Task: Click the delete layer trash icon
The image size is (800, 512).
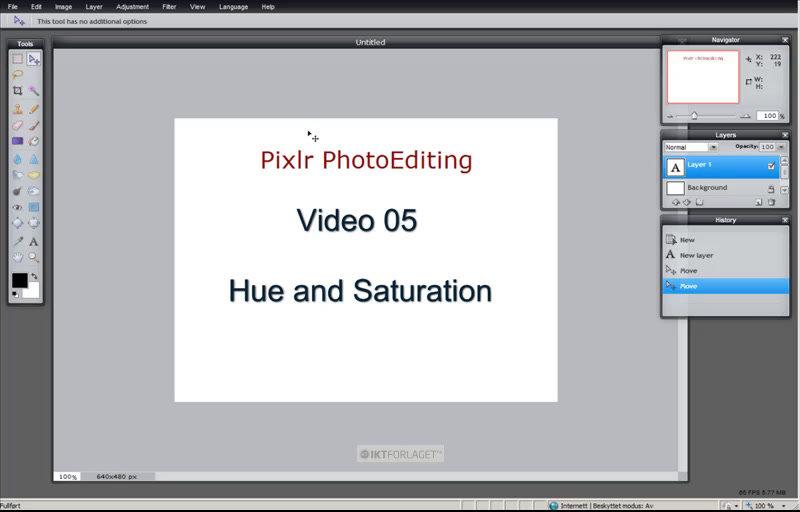Action: [771, 202]
